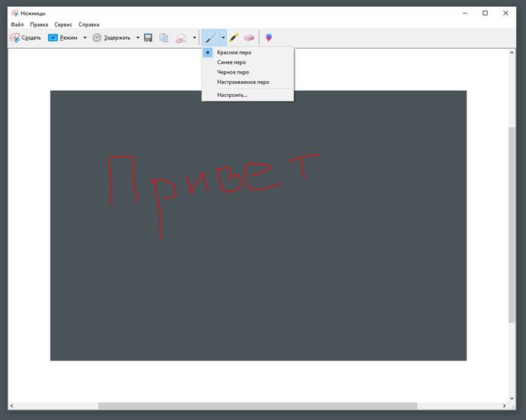
Task: Open the Правка menu
Action: 39,25
